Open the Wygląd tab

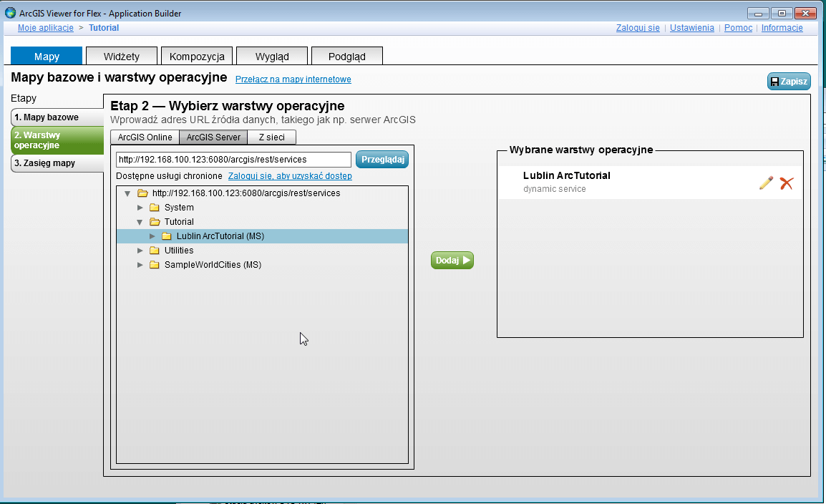[272, 56]
